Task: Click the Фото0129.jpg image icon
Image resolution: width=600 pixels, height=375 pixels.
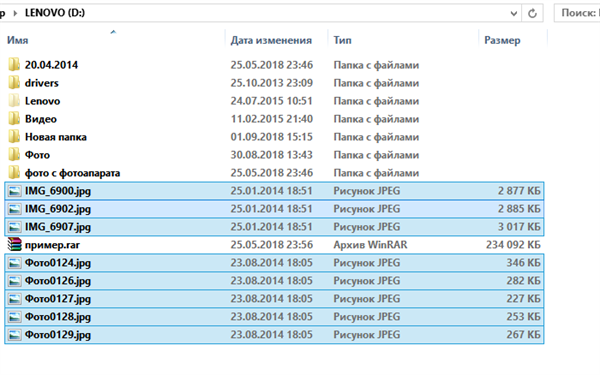Action: (15, 335)
